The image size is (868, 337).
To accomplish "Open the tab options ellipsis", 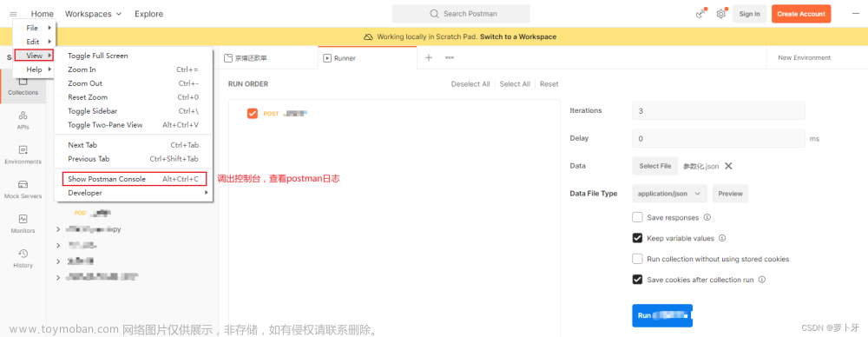I will (450, 57).
